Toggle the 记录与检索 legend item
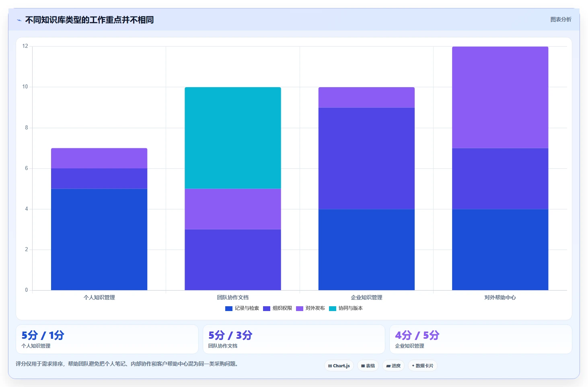The image size is (588, 387). (x=242, y=308)
